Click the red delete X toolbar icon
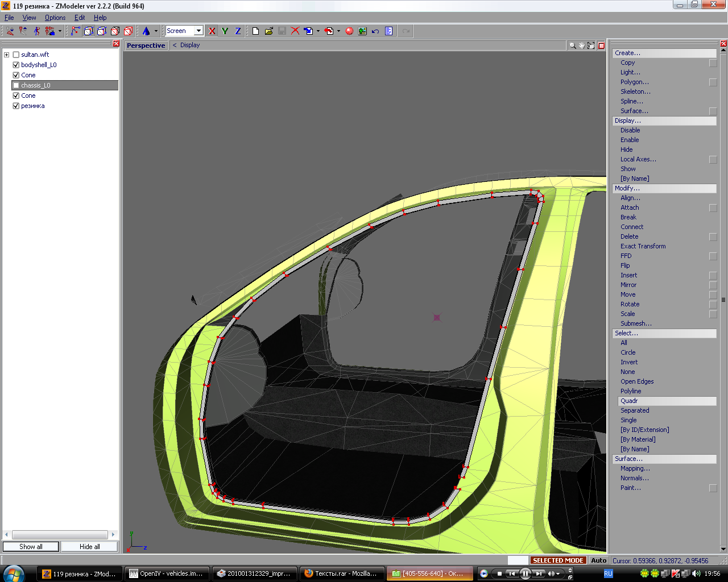Viewport: 728px width, 582px height. point(295,31)
